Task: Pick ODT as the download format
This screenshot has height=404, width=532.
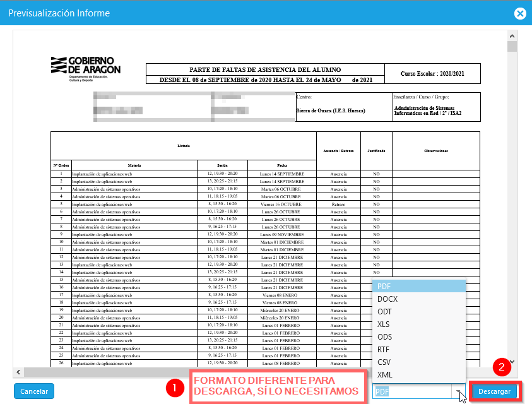Action: coord(418,311)
